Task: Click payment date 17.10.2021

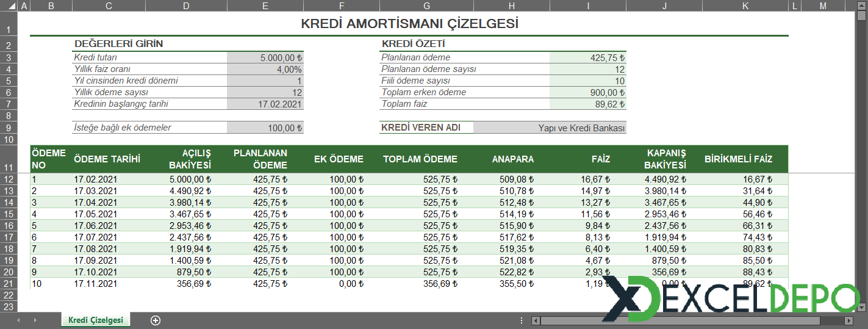Action: pyautogui.click(x=95, y=272)
